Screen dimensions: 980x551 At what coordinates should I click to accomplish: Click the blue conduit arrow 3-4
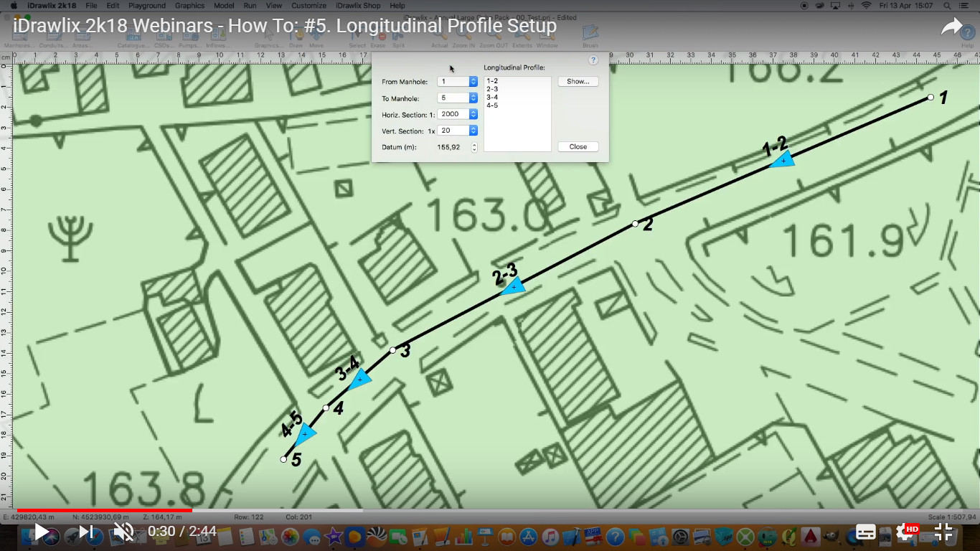pos(359,380)
